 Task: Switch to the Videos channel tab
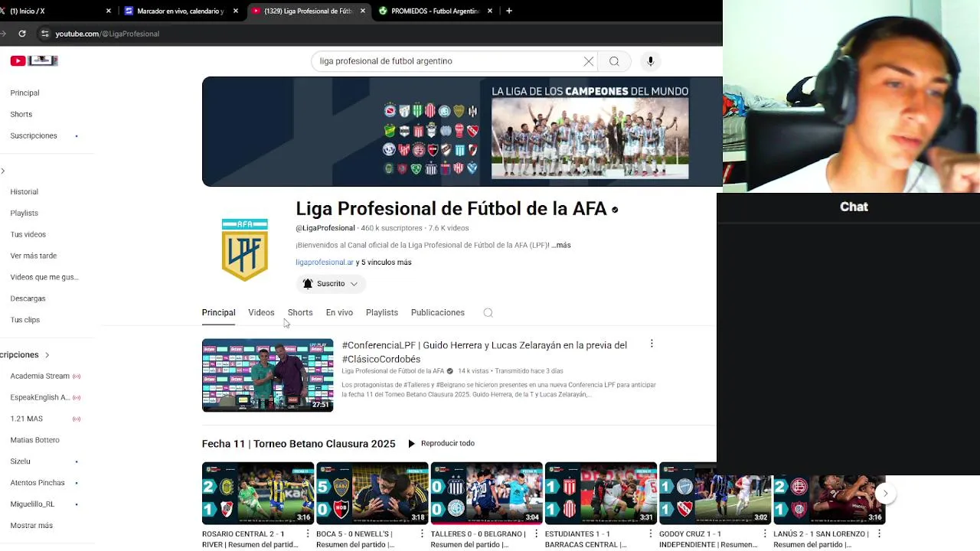261,312
